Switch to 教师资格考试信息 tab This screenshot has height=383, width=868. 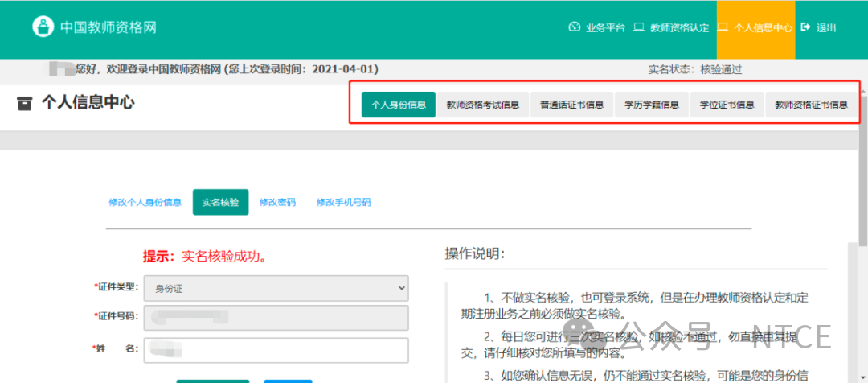(483, 105)
